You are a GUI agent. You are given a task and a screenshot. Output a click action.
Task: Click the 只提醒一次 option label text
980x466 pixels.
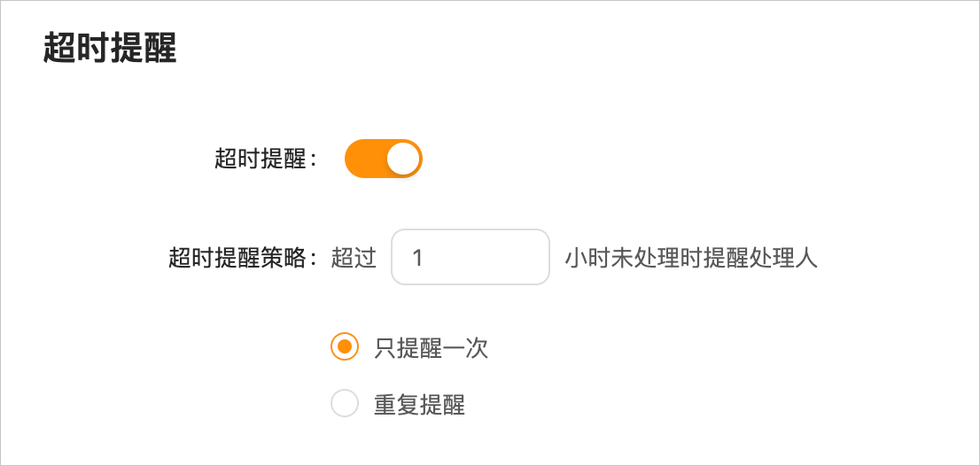[x=431, y=347]
